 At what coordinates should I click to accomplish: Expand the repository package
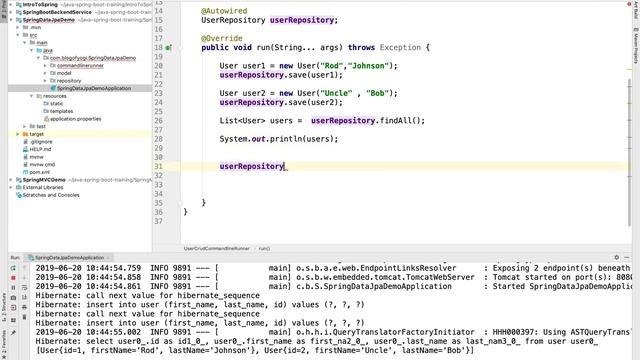[x=45, y=81]
